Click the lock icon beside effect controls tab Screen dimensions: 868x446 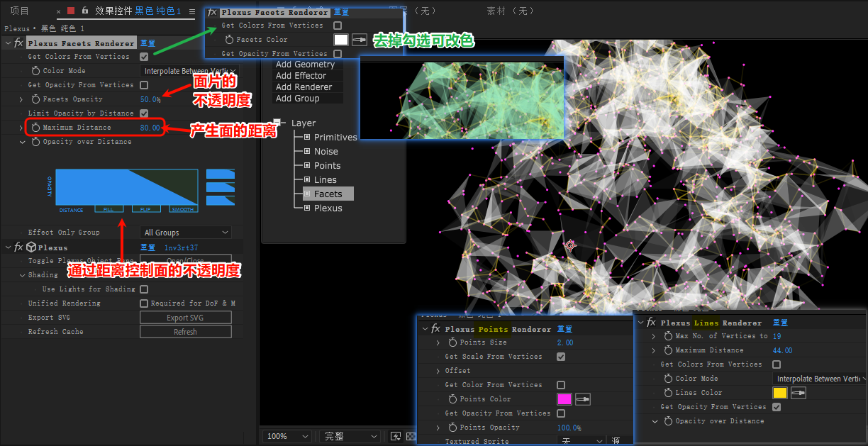click(x=85, y=11)
